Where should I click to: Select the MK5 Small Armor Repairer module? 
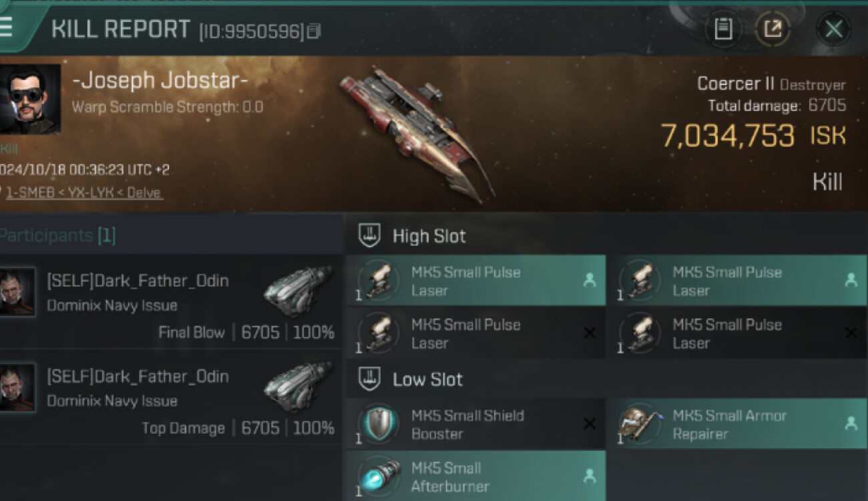pos(738,424)
